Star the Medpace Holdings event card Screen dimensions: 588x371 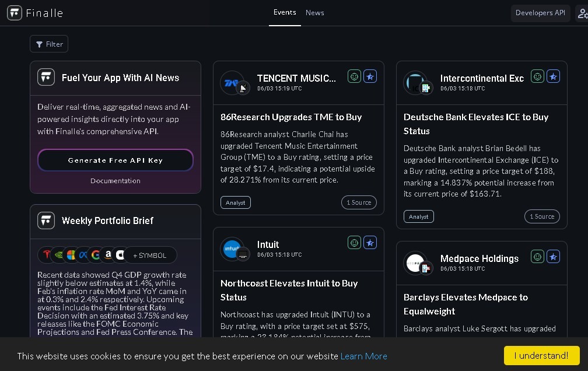tap(553, 257)
